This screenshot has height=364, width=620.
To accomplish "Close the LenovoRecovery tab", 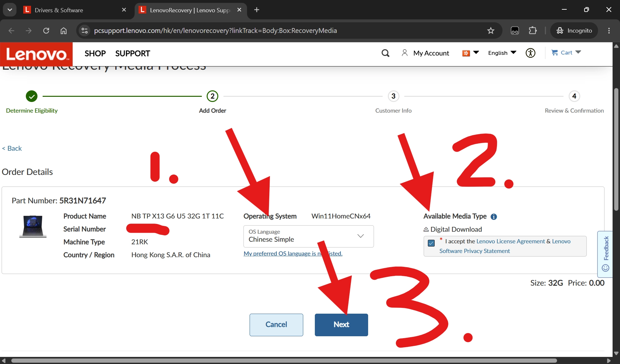I will tap(239, 10).
